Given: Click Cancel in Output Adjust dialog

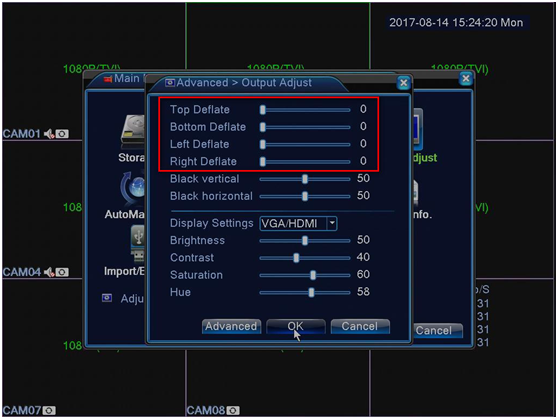Looking at the screenshot, I should [360, 326].
